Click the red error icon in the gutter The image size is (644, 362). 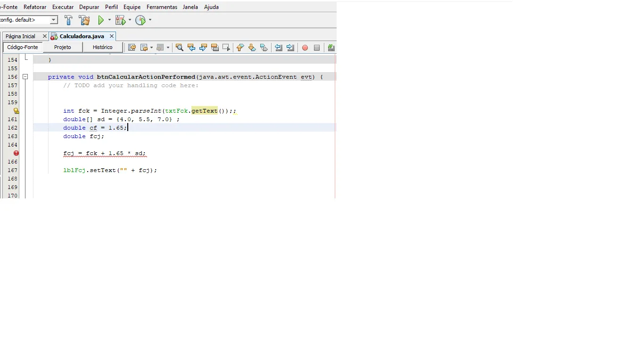[x=16, y=153]
